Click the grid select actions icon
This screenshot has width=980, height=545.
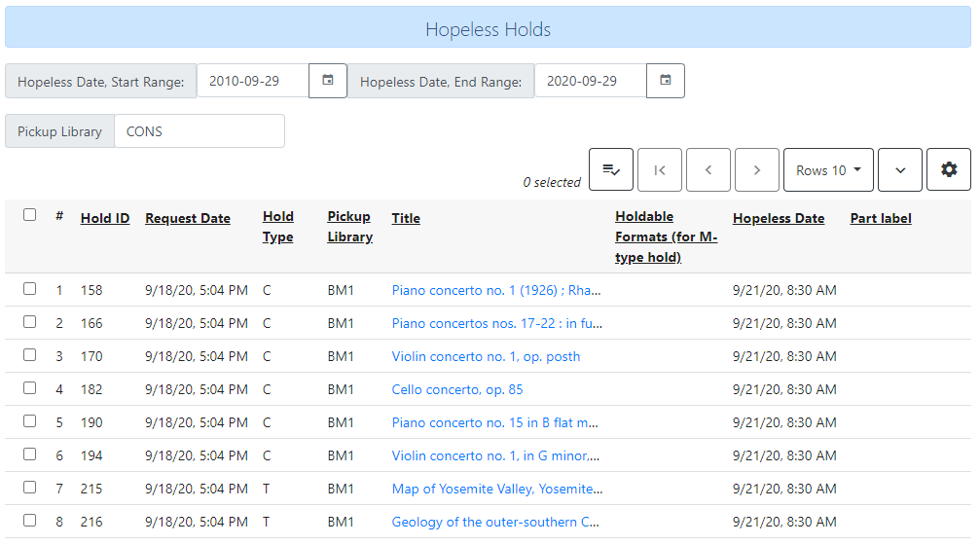[611, 170]
